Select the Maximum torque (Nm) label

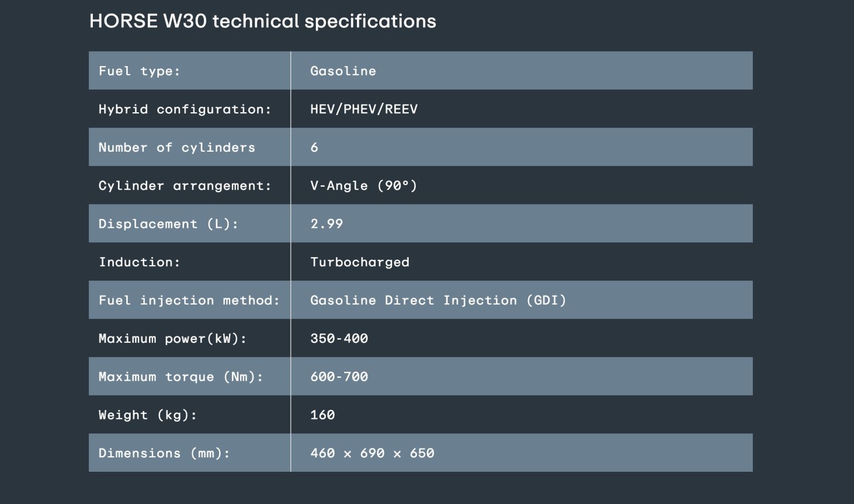point(181,377)
